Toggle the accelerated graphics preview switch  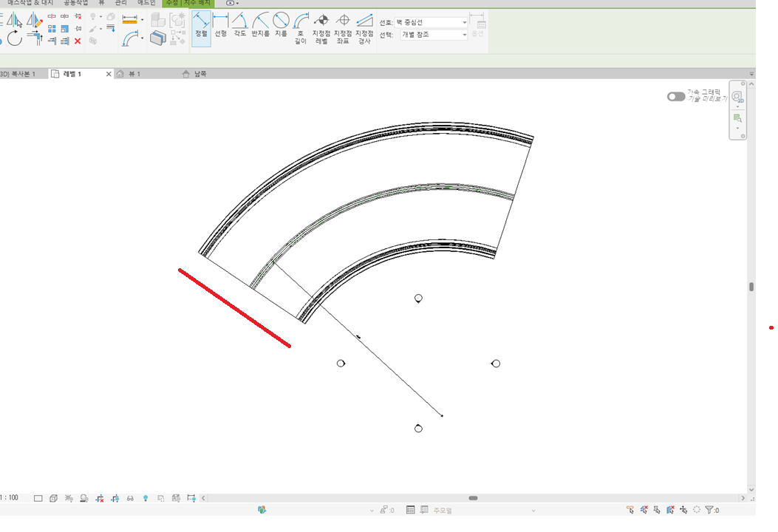point(675,97)
